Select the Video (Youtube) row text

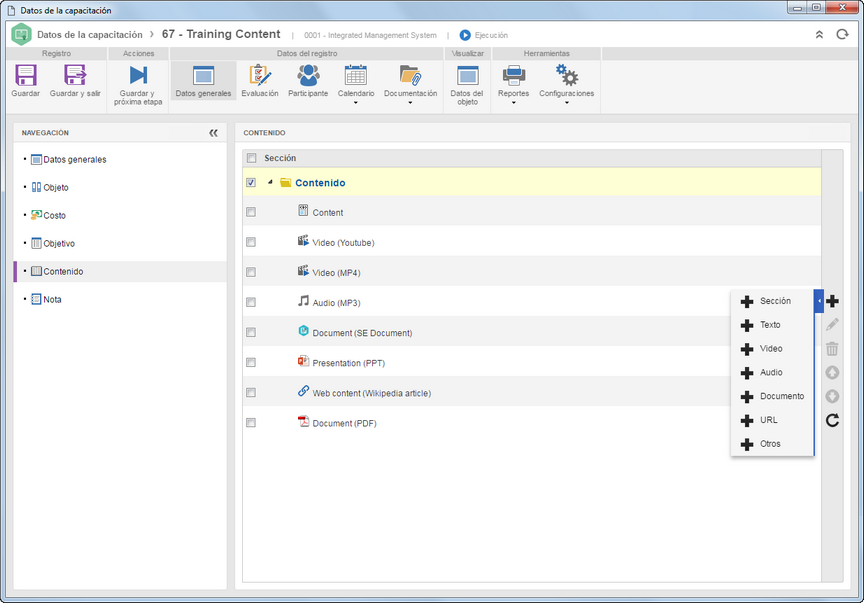click(x=343, y=243)
